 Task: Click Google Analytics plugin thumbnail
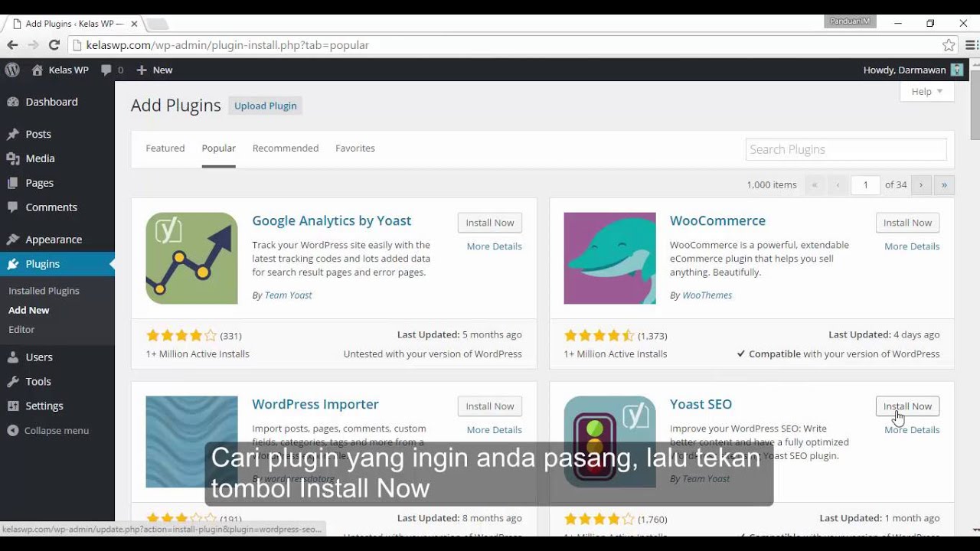[191, 258]
